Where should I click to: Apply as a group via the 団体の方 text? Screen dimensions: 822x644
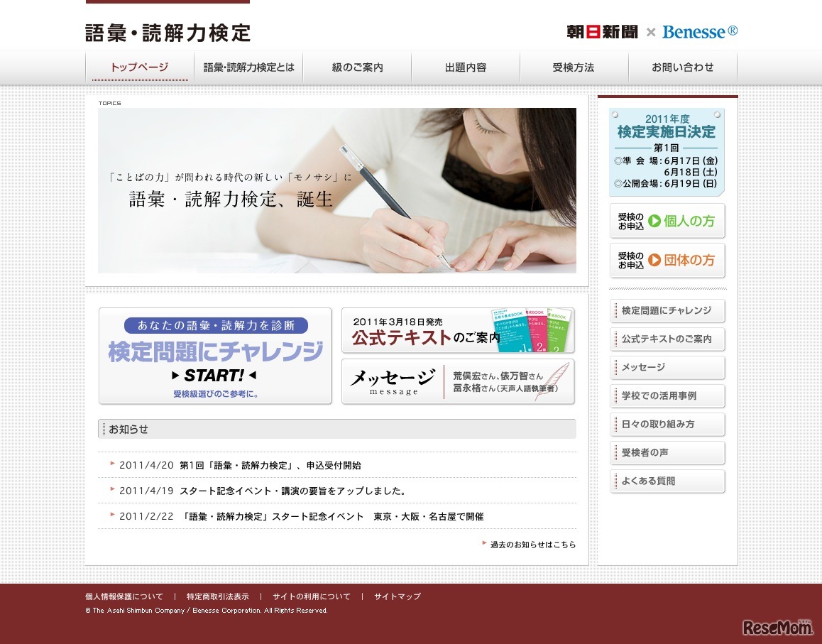pyautogui.click(x=689, y=260)
